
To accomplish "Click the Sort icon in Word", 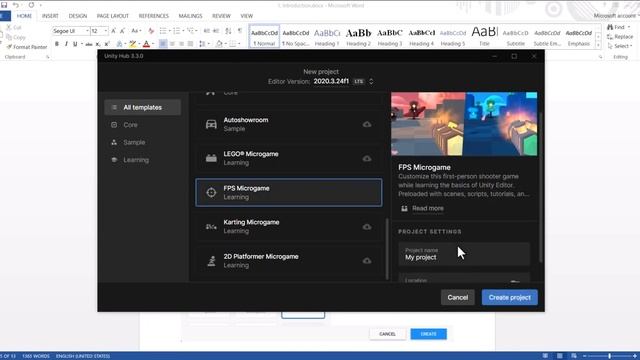I will [x=228, y=31].
